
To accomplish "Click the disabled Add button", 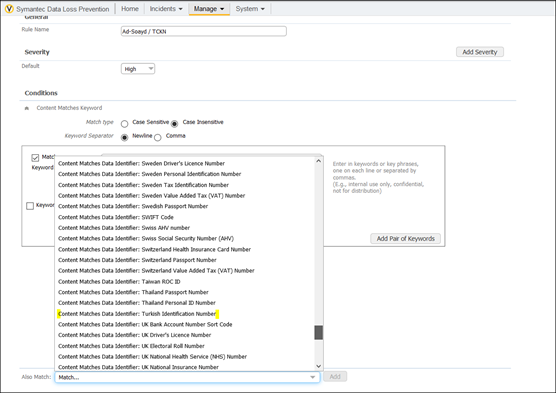I will 335,377.
